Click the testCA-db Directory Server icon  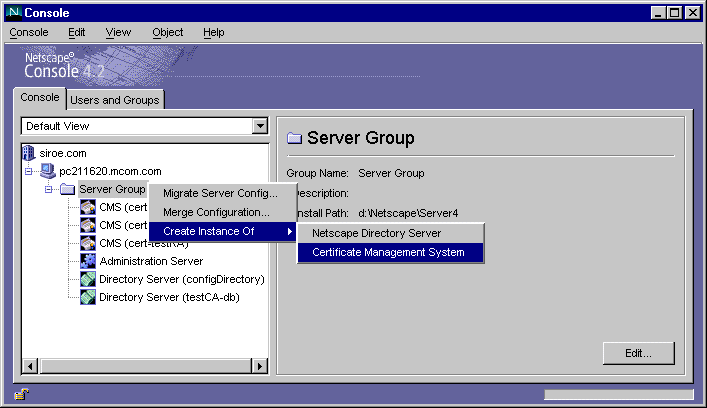[88, 297]
